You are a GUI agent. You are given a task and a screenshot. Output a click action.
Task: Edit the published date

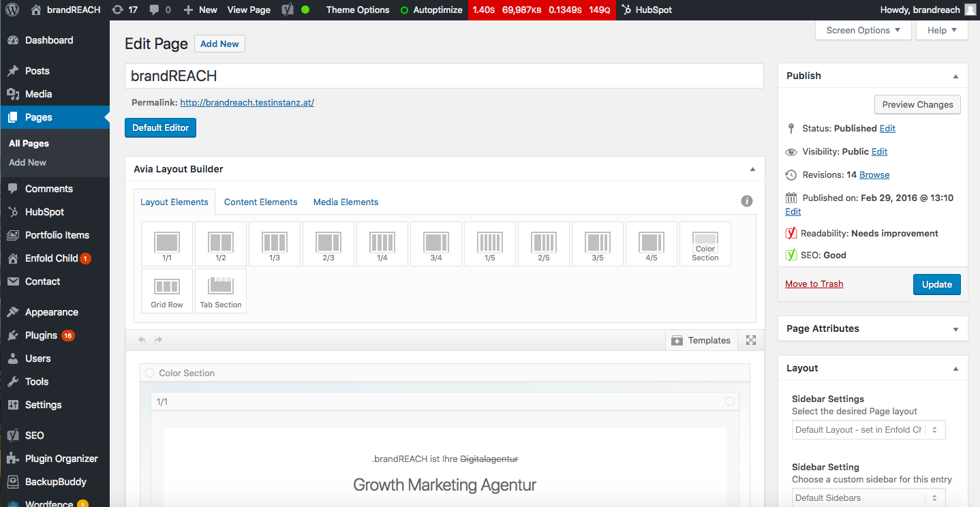click(793, 212)
